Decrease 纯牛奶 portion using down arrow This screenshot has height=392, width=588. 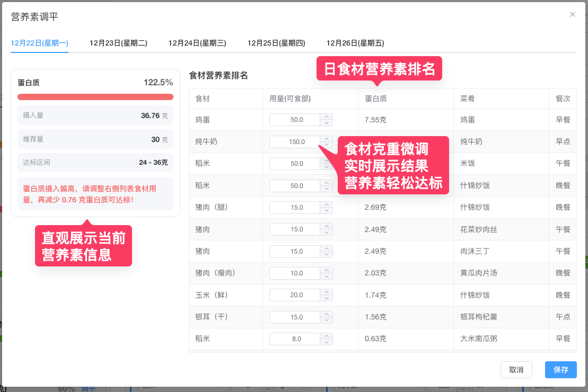click(327, 144)
